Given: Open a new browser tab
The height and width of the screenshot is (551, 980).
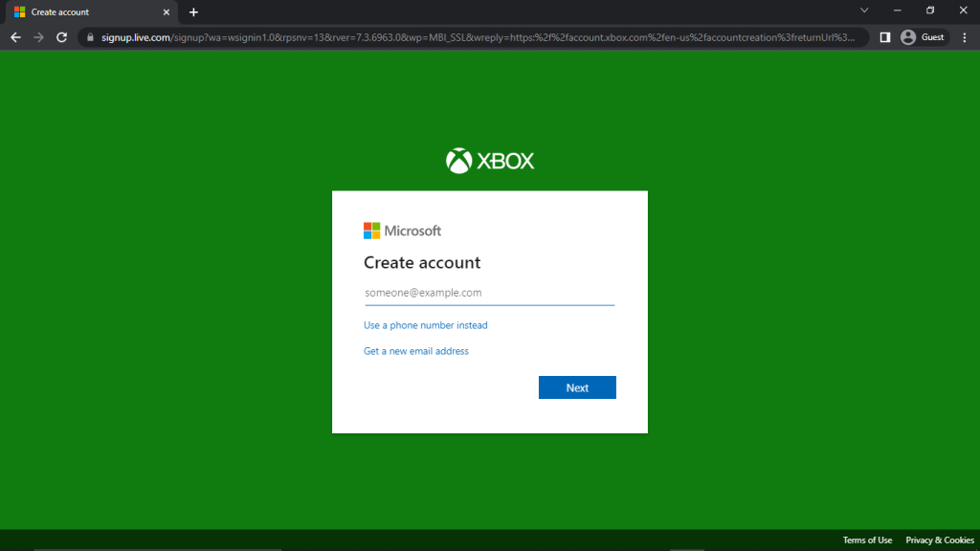Looking at the screenshot, I should [193, 11].
